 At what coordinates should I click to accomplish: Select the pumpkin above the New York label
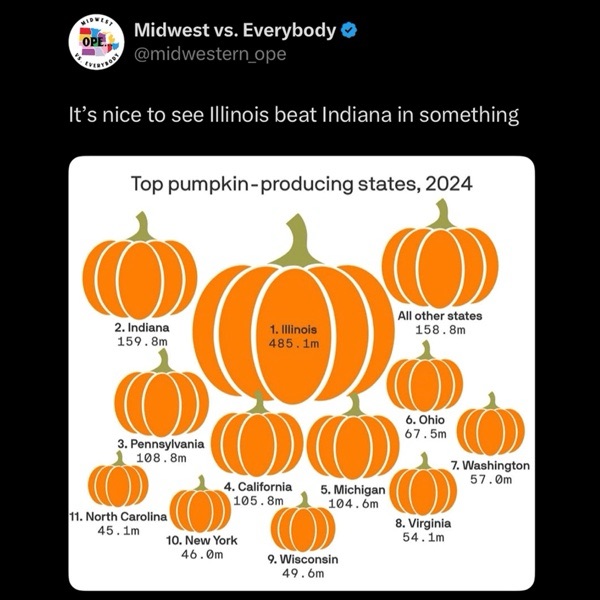pyautogui.click(x=201, y=506)
